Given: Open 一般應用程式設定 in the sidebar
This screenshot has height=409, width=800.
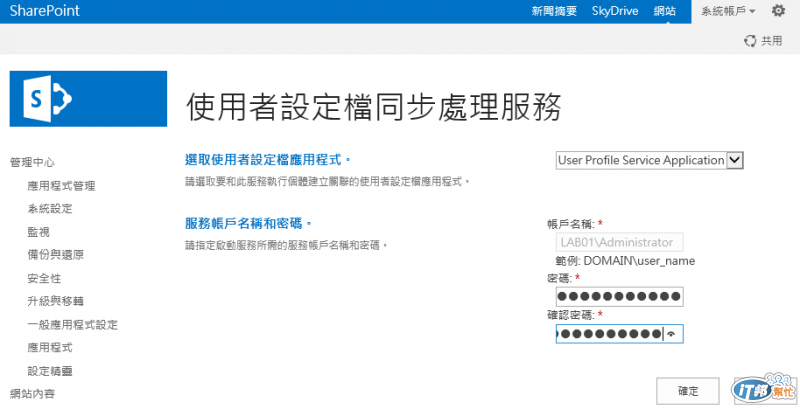Looking at the screenshot, I should pos(72,325).
